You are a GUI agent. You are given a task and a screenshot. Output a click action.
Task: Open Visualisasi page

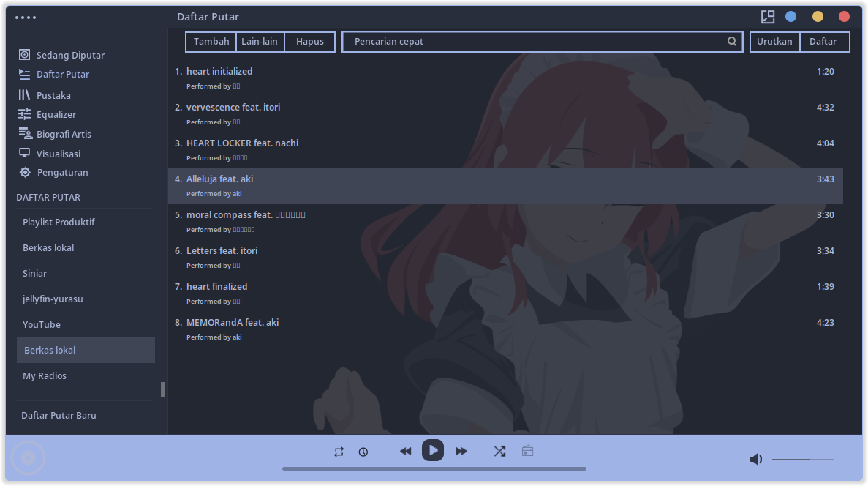coord(58,154)
